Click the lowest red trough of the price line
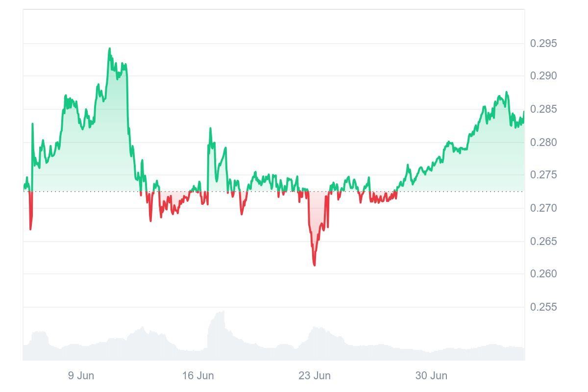The image size is (588, 392). coord(314,265)
